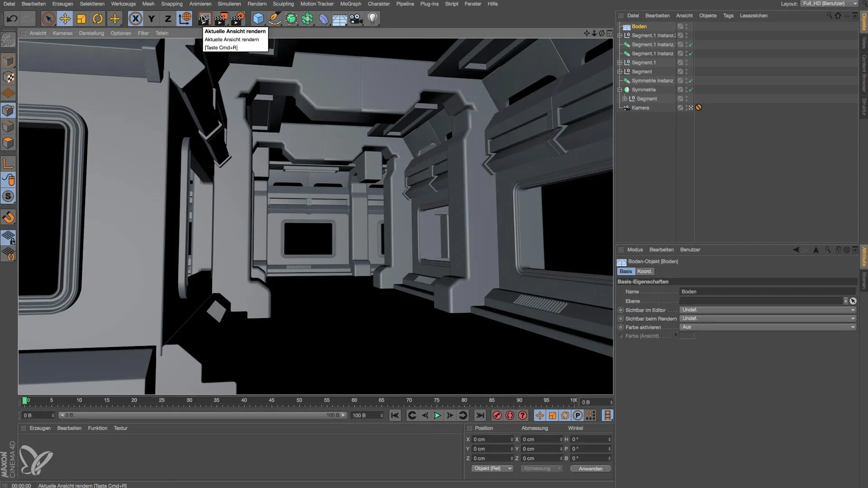868x488 pixels.
Task: Toggle Y axis lock
Action: pos(151,19)
